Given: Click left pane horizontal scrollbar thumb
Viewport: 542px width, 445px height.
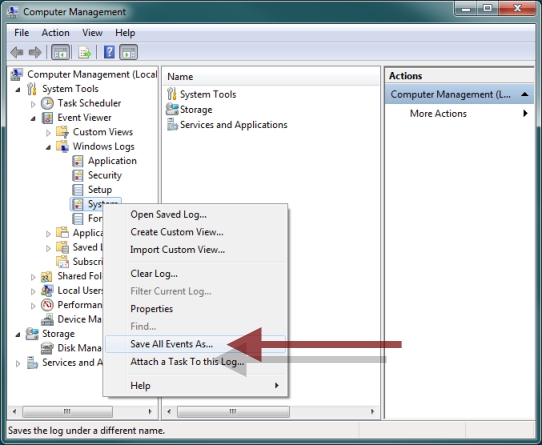Looking at the screenshot, I should [67, 411].
